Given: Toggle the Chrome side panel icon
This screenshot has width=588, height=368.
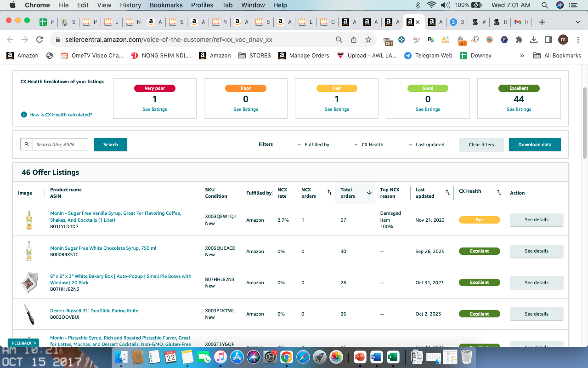Looking at the screenshot, I should click(x=548, y=40).
